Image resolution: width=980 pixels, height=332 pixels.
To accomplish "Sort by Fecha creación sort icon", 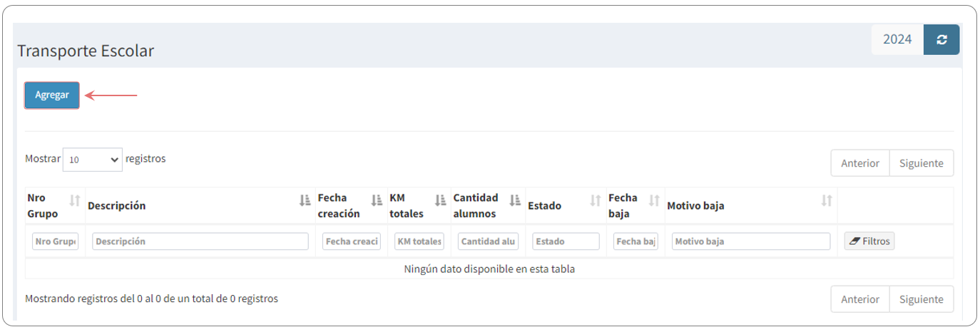I will (x=377, y=201).
